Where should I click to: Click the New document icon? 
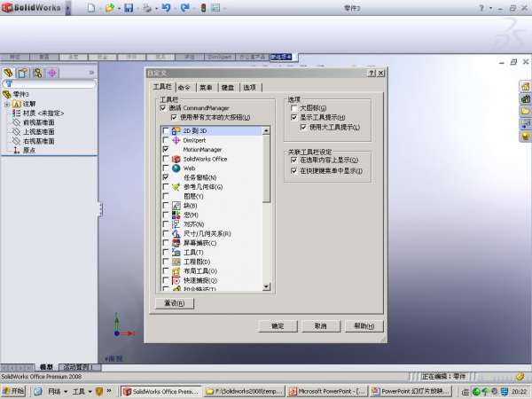(x=91, y=7)
